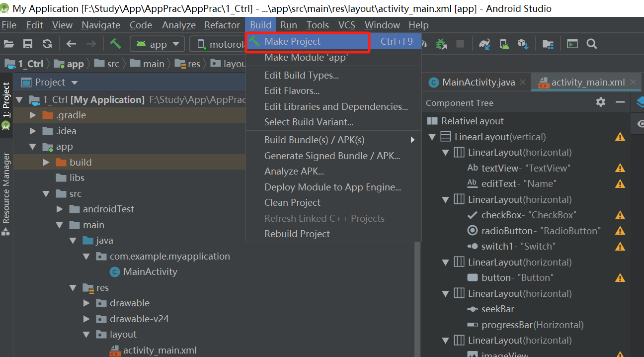Open the 1: Project side tool tab
Screen dimensions: 644x357
coord(6,106)
